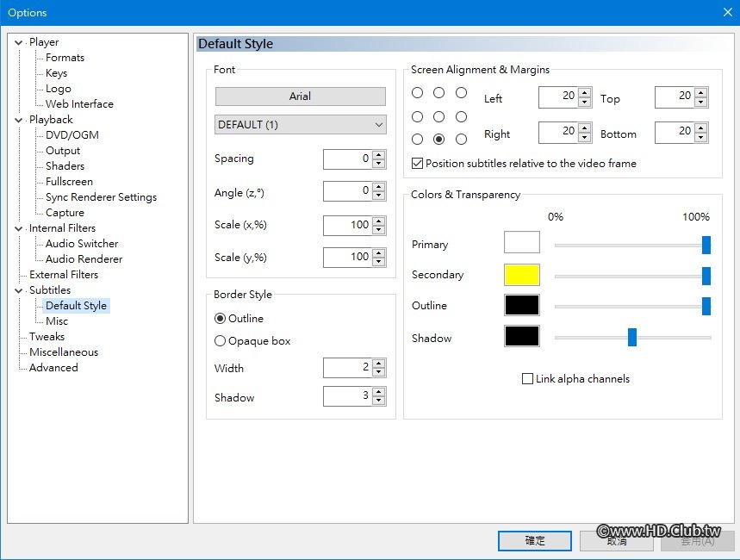Increase the border Width value
Image resolution: width=740 pixels, height=560 pixels.
pos(378,363)
